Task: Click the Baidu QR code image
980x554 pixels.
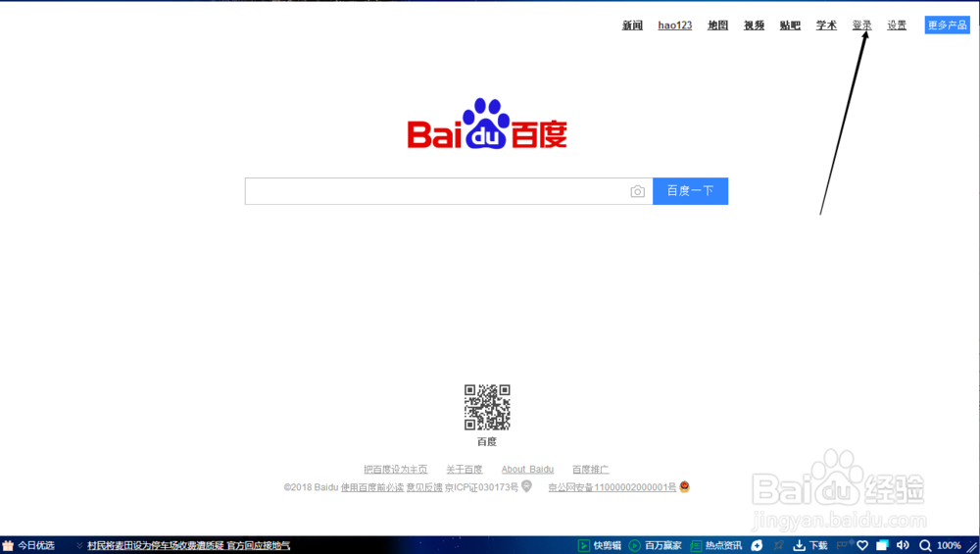Action: pyautogui.click(x=487, y=407)
